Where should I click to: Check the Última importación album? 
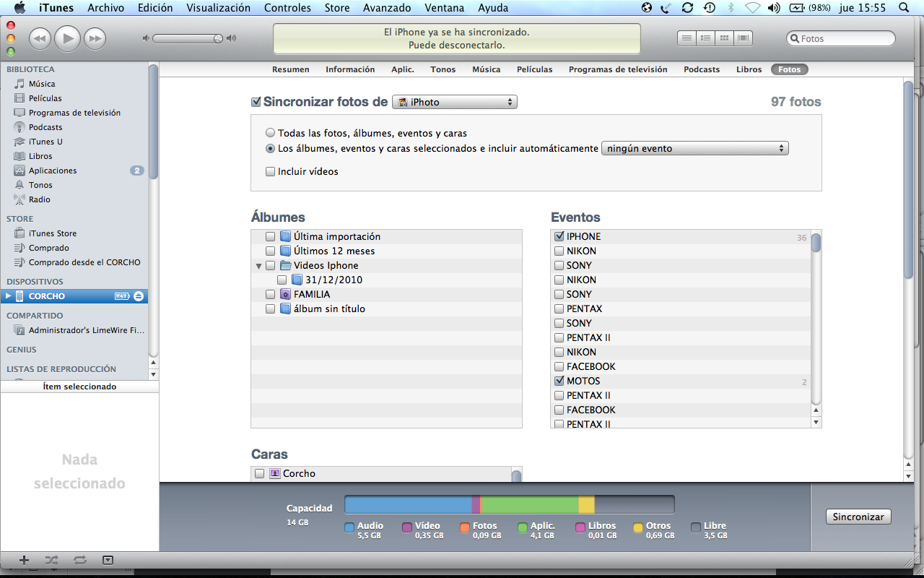[x=270, y=237]
